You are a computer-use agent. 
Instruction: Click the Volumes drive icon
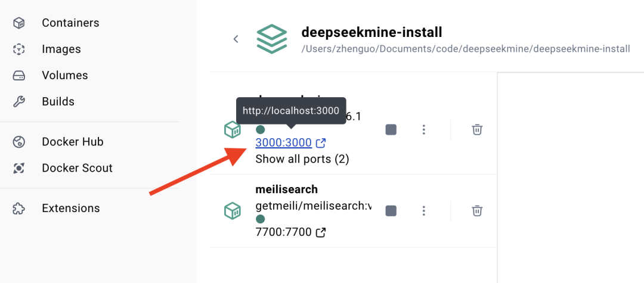point(19,76)
